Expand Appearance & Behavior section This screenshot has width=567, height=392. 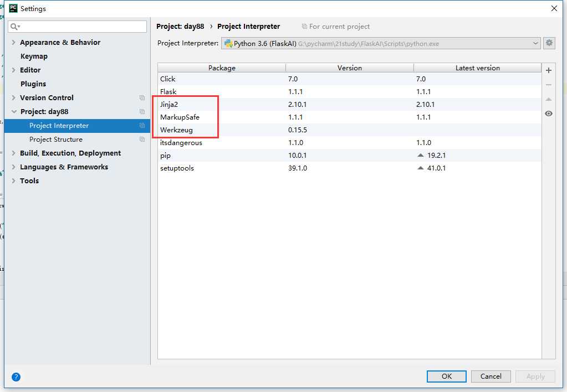click(x=13, y=42)
